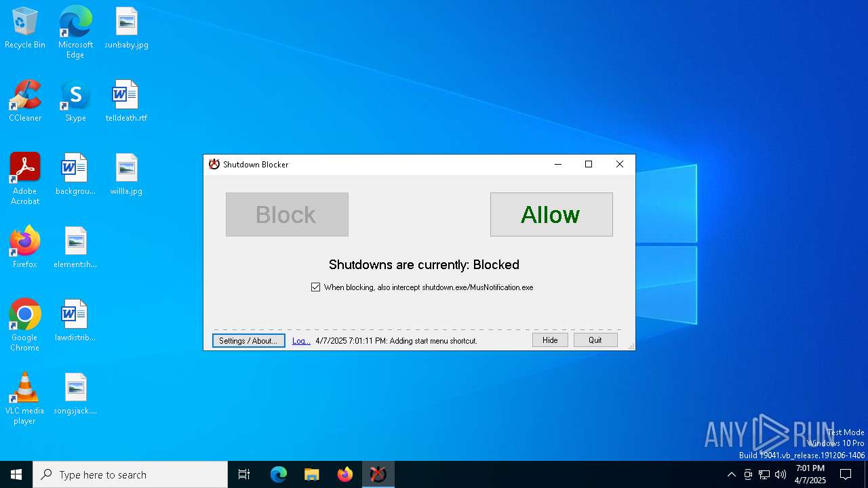This screenshot has height=488, width=868.
Task: Maximize the Shutdown Blocker window
Action: pos(589,164)
